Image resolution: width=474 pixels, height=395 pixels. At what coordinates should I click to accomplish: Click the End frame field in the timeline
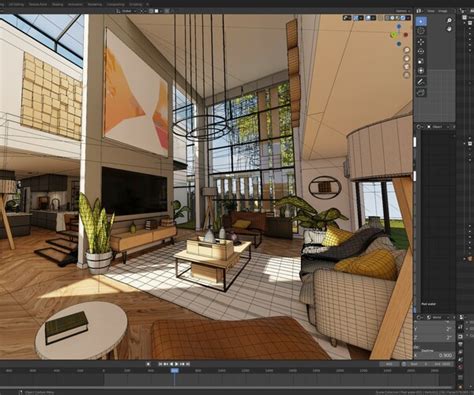(x=443, y=364)
